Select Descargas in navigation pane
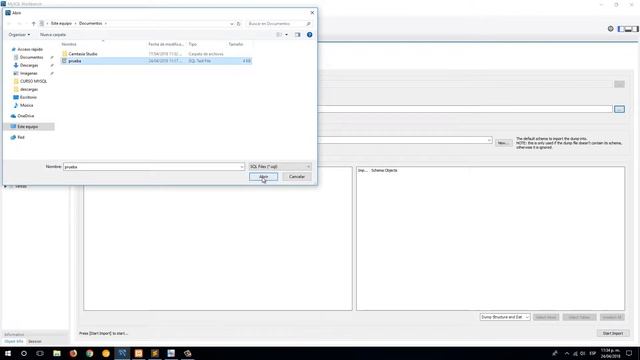Screen dimensions: 640x360 coord(29,65)
